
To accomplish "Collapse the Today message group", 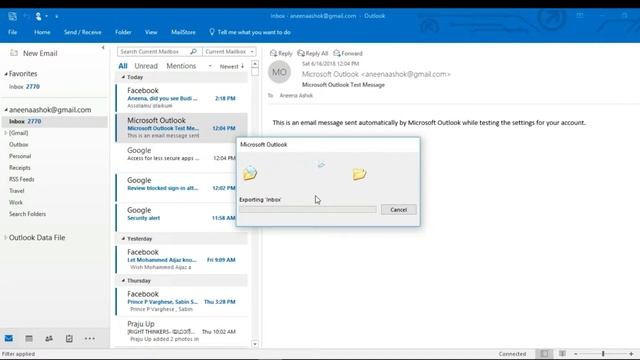I will tap(123, 77).
